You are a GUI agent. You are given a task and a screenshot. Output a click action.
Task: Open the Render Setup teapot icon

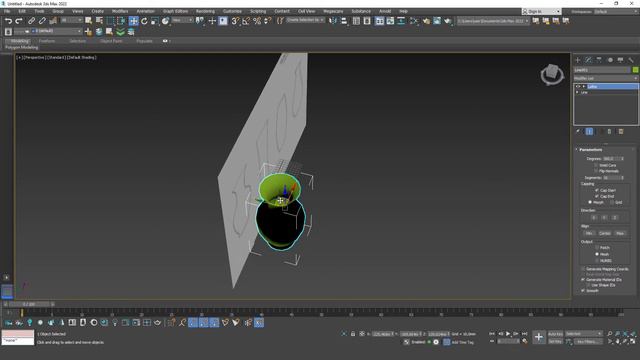click(x=426, y=21)
